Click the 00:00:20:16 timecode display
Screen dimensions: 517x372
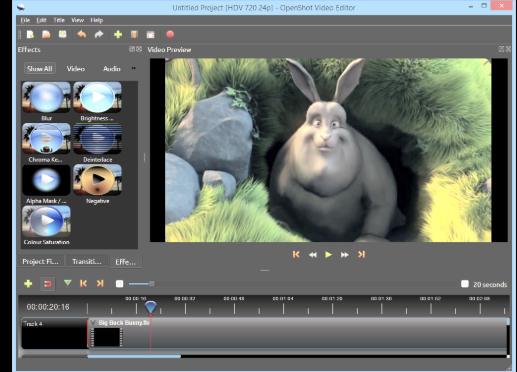coord(48,307)
